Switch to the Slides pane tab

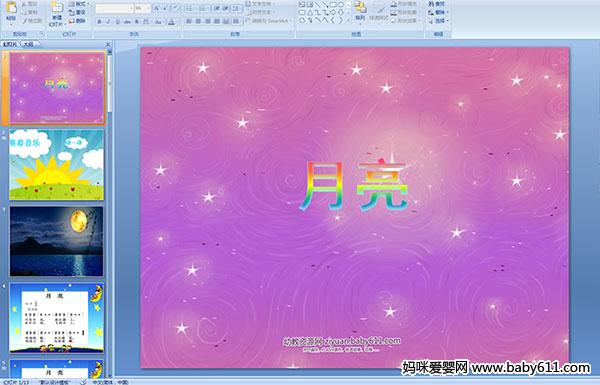[10, 44]
